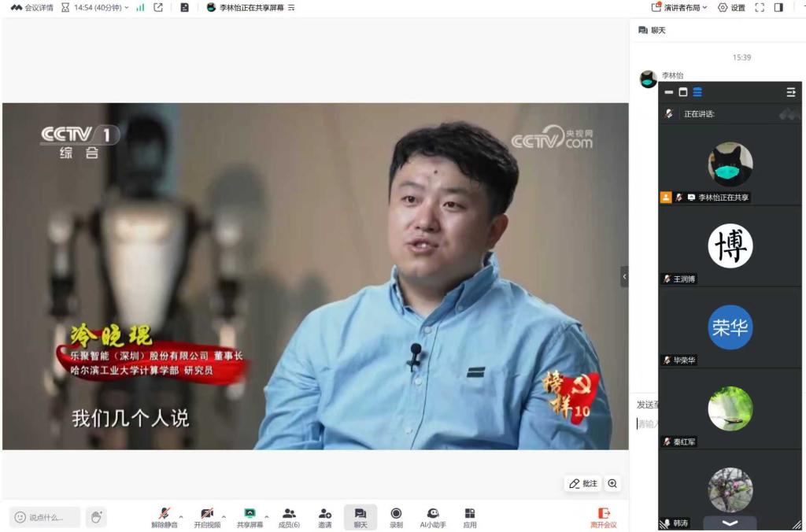Click the 解除静音 microphone icon

[164, 513]
